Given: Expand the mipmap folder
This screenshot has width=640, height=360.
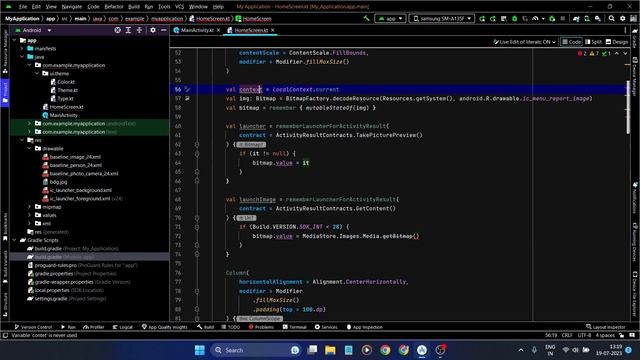Looking at the screenshot, I should (x=29, y=207).
